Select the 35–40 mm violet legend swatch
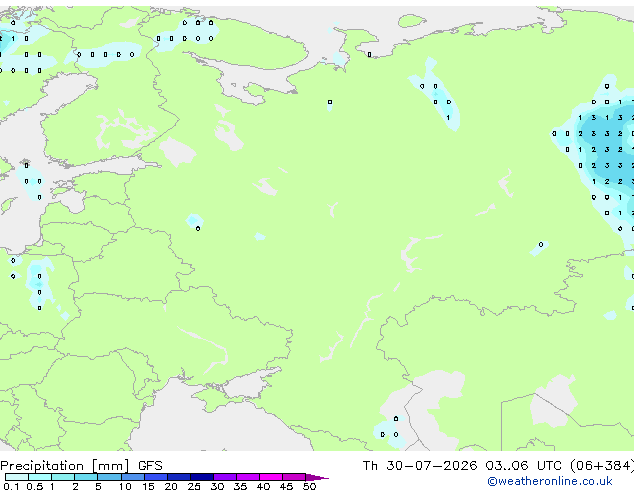Viewport: 634px width, 490px height. pyautogui.click(x=248, y=477)
